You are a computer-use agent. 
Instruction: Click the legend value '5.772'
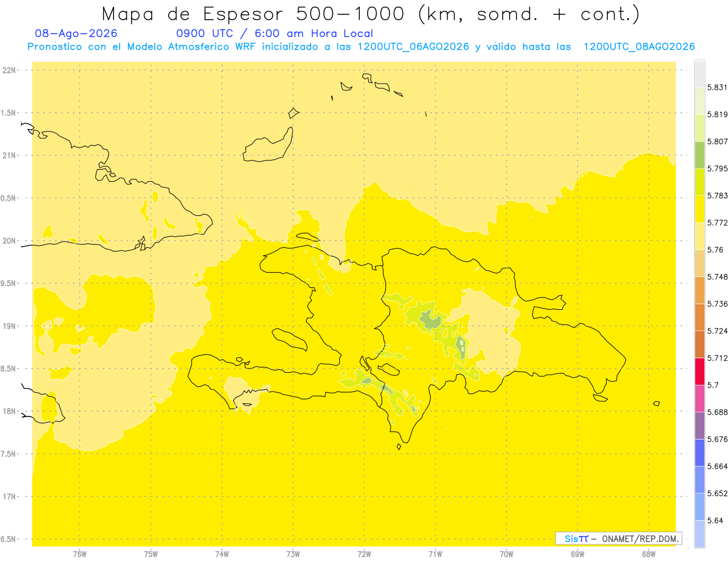(718, 222)
